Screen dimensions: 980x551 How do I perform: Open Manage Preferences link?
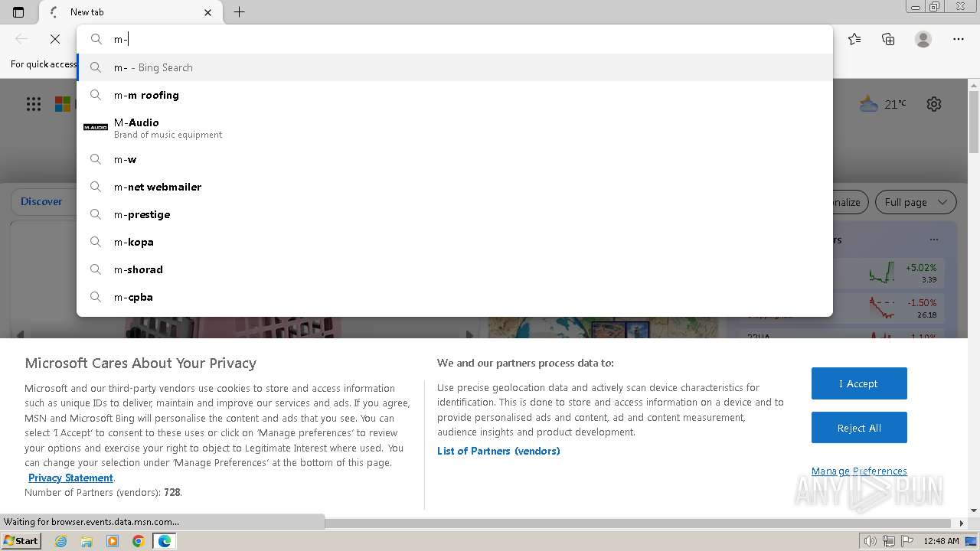tap(859, 471)
